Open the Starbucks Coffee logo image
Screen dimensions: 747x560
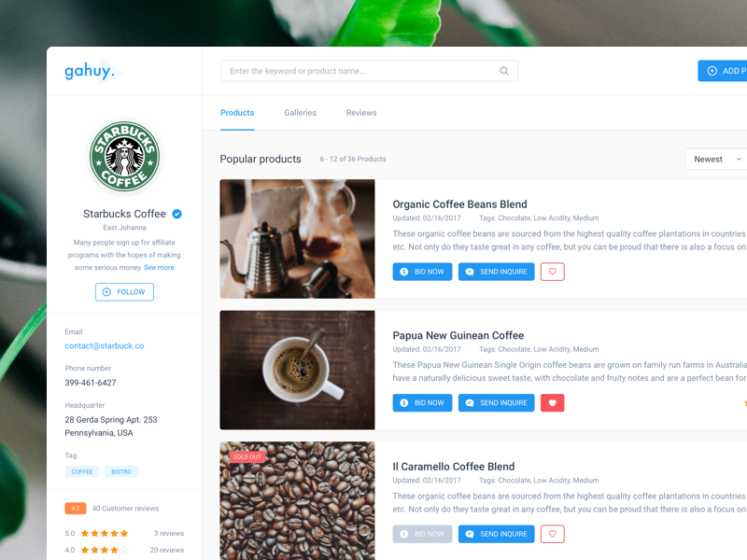pos(124,156)
